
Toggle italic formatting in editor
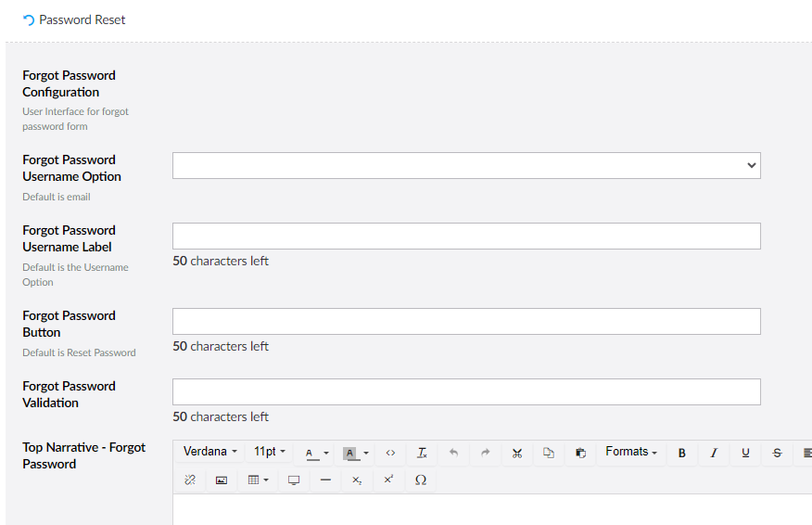point(714,453)
